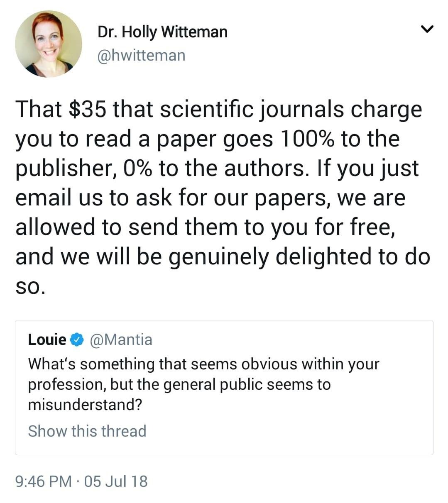Click the 9:46 PM timestamp
Viewport: 448px width, 503px height.
coord(44,481)
